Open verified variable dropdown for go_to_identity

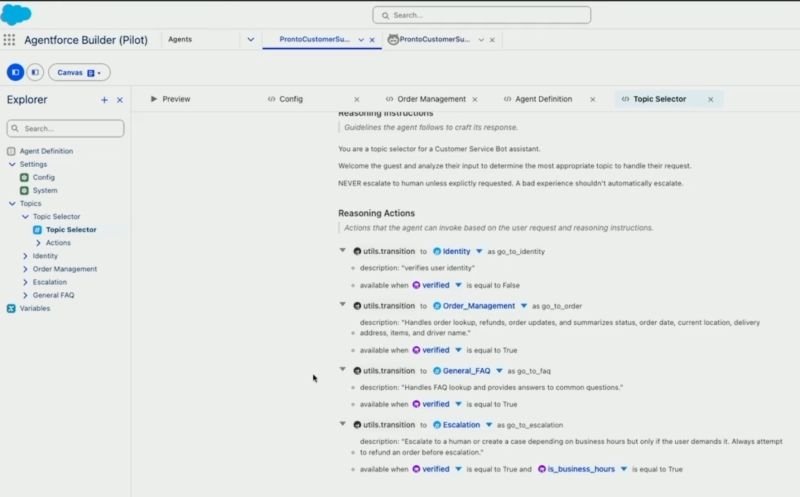458,285
